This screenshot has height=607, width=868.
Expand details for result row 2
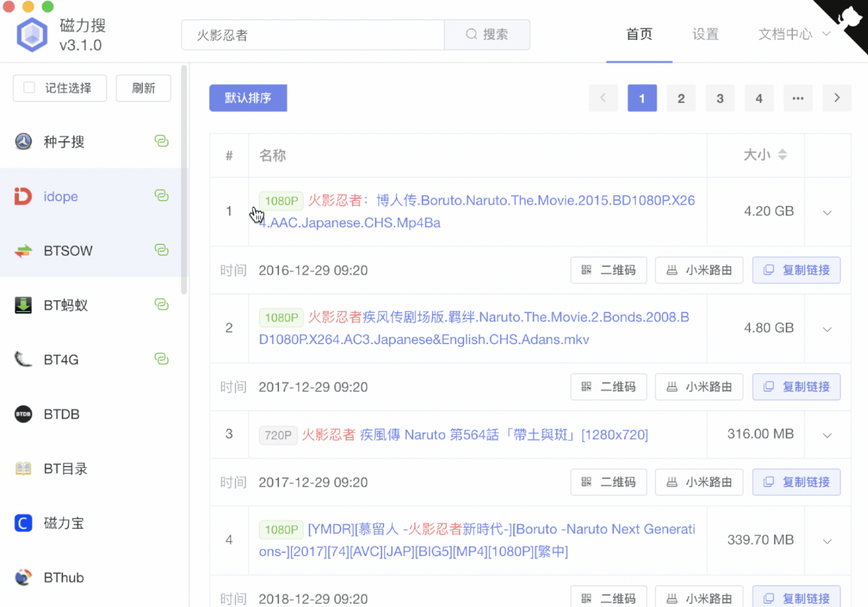827,329
